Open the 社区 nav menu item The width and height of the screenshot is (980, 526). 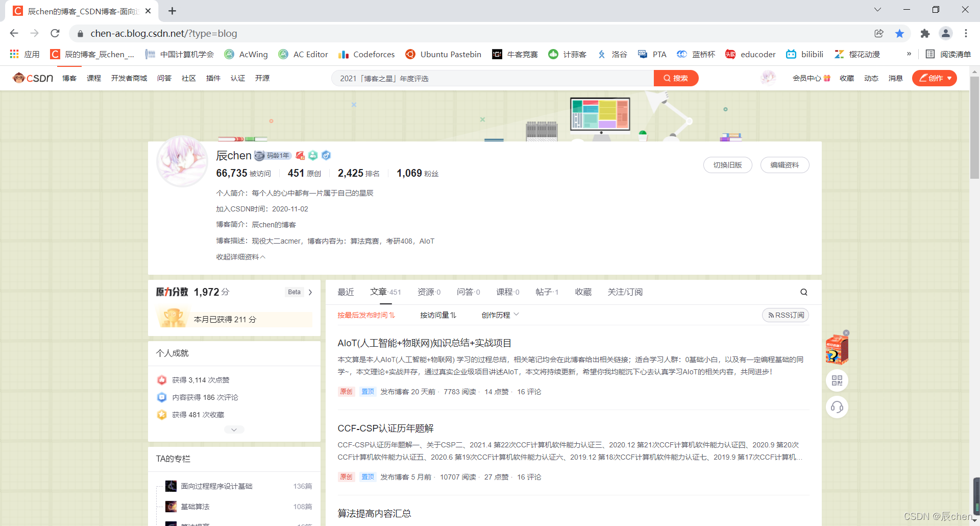(189, 78)
